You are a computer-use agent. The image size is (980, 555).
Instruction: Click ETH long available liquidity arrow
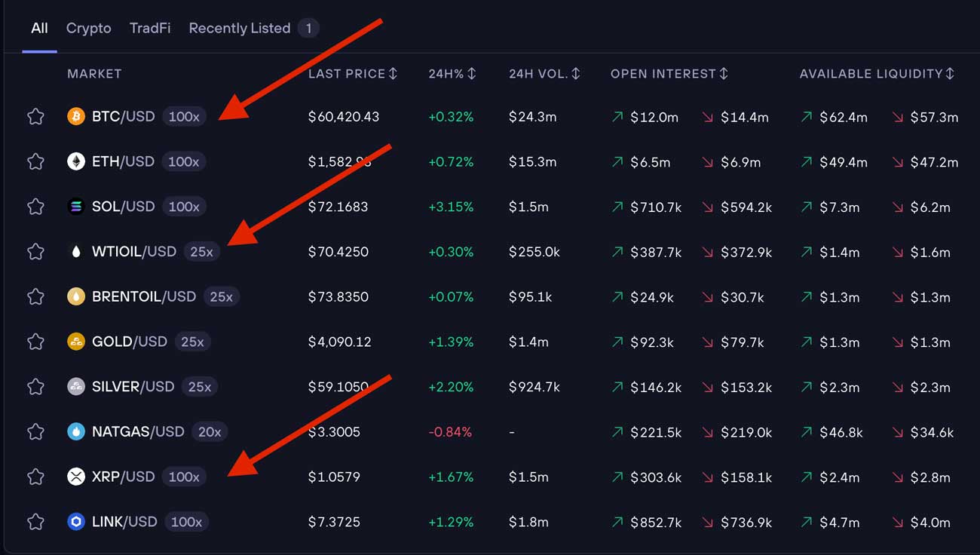pyautogui.click(x=807, y=162)
